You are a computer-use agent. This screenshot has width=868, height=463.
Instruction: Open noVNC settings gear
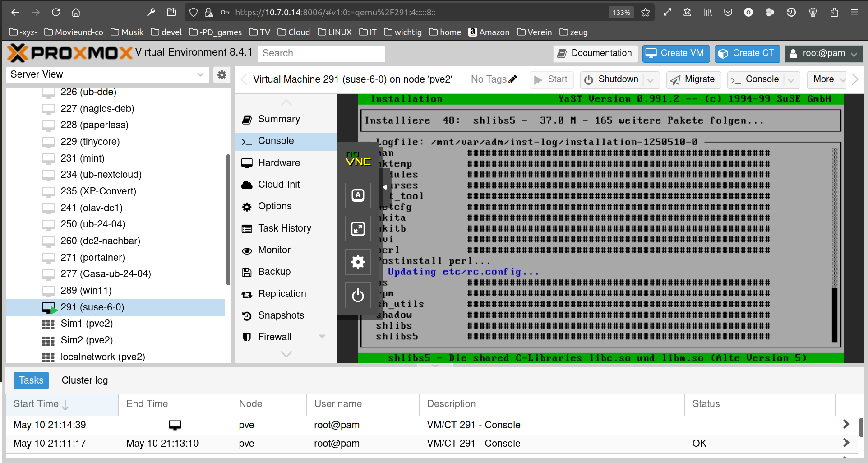point(358,262)
